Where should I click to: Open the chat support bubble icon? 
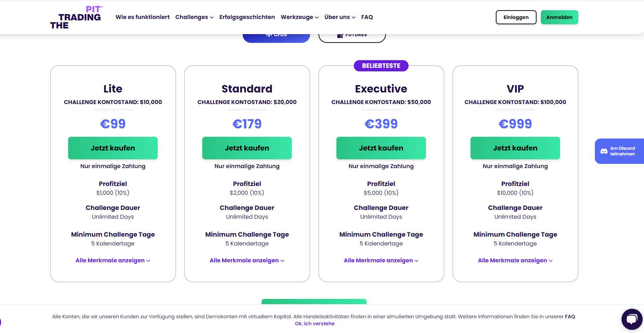pos(632,319)
